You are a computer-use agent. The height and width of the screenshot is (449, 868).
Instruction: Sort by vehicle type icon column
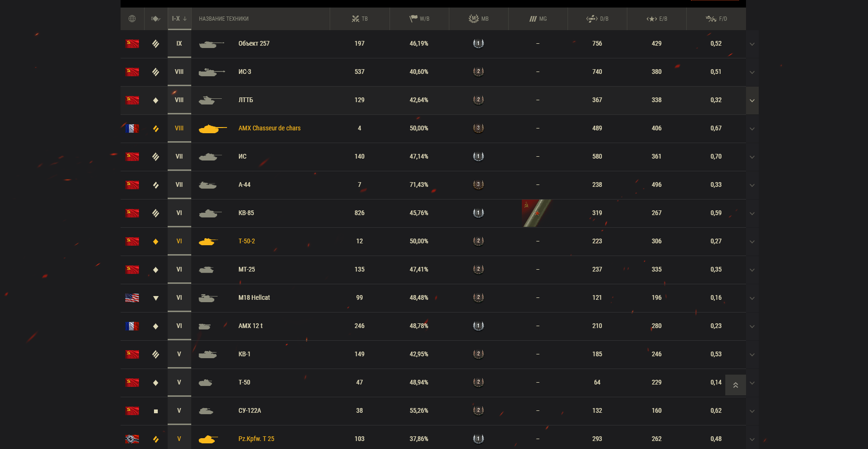pyautogui.click(x=156, y=19)
